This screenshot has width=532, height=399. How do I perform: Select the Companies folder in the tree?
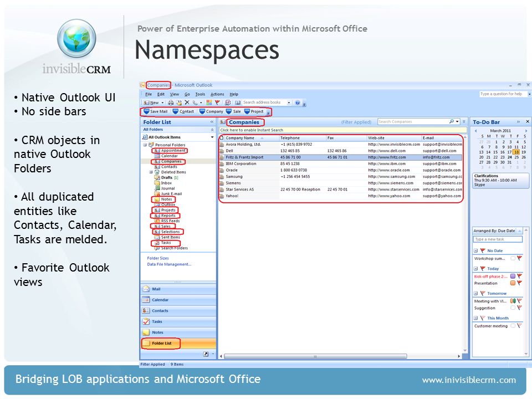tap(171, 161)
